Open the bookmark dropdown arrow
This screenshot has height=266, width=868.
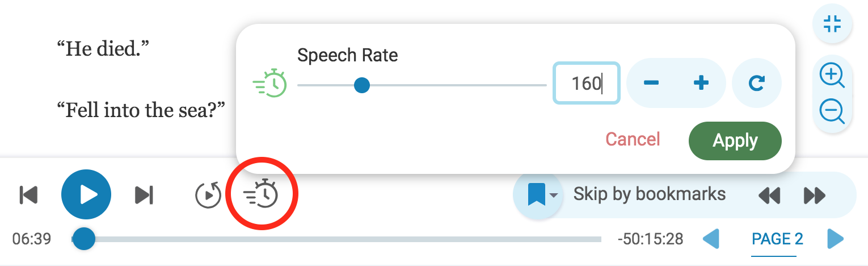tap(554, 196)
